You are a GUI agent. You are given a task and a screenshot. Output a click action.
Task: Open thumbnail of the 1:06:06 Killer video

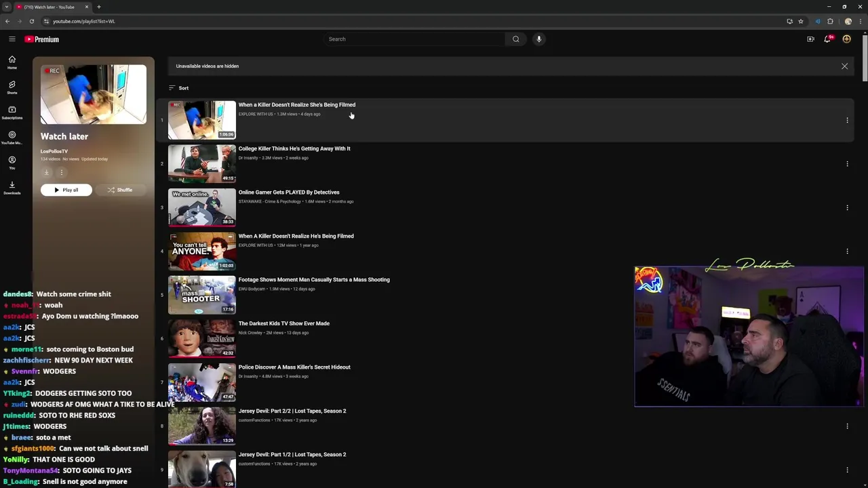click(202, 120)
